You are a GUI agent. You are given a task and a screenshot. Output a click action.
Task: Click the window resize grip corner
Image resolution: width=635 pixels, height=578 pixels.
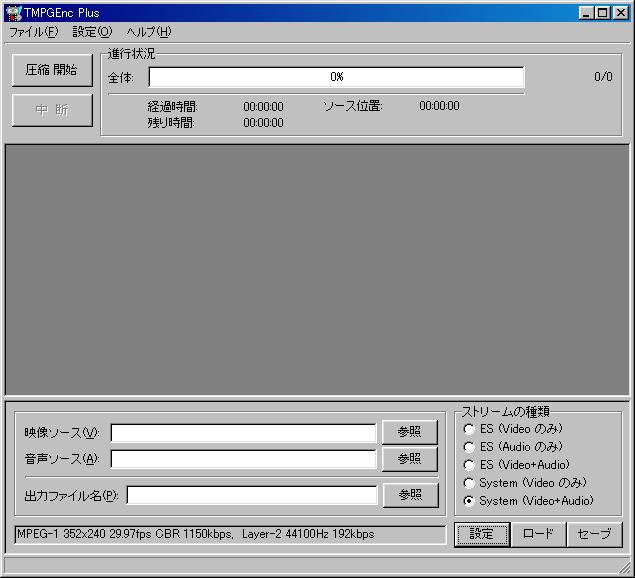point(624,566)
